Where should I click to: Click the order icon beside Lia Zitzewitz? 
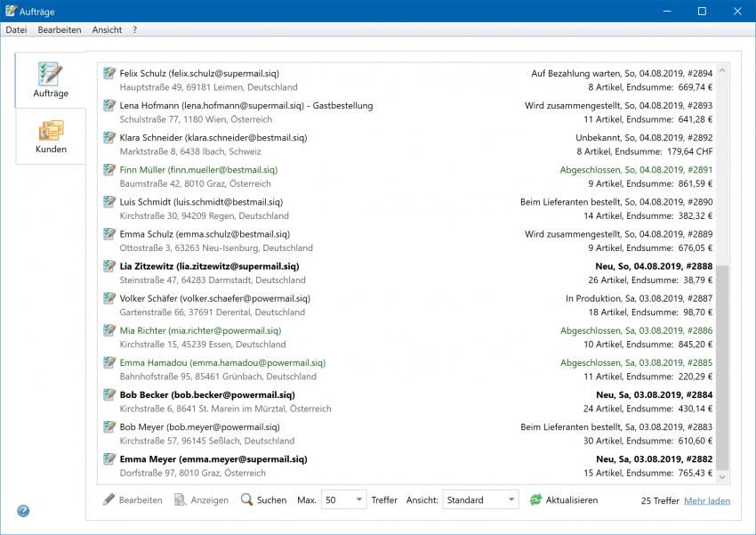click(109, 266)
